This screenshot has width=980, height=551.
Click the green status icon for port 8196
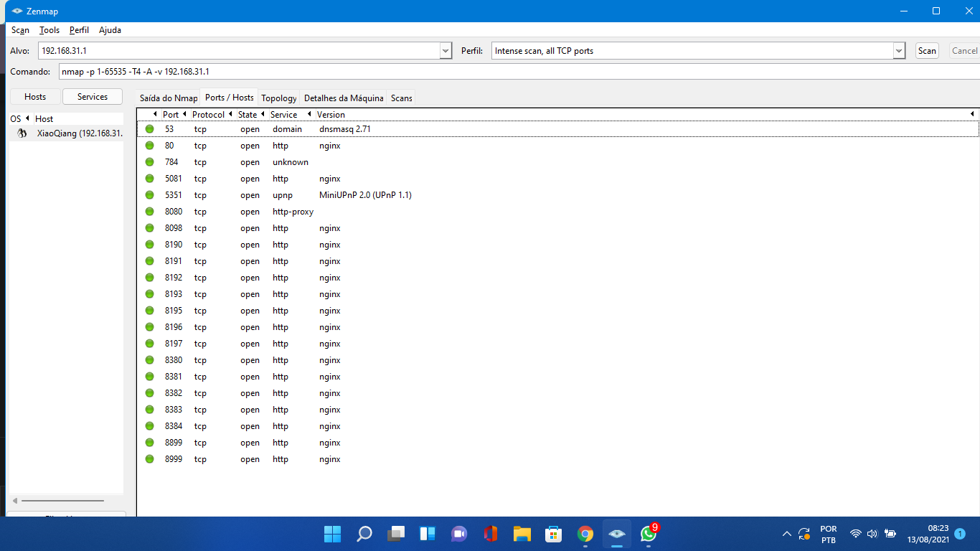pyautogui.click(x=149, y=327)
